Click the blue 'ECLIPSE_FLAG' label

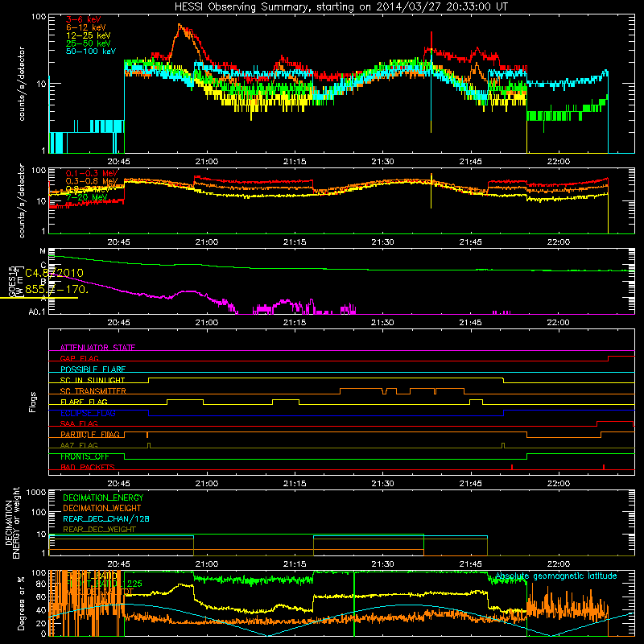(88, 413)
